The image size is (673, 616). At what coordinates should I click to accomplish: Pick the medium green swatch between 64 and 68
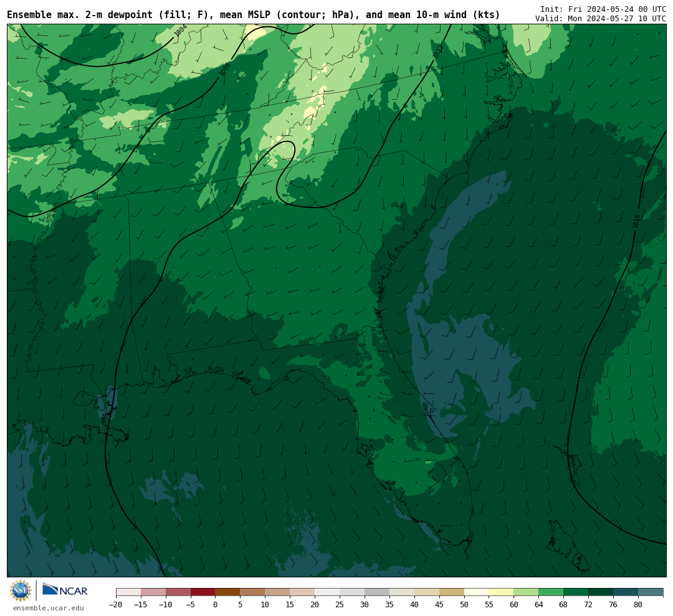pos(551,592)
